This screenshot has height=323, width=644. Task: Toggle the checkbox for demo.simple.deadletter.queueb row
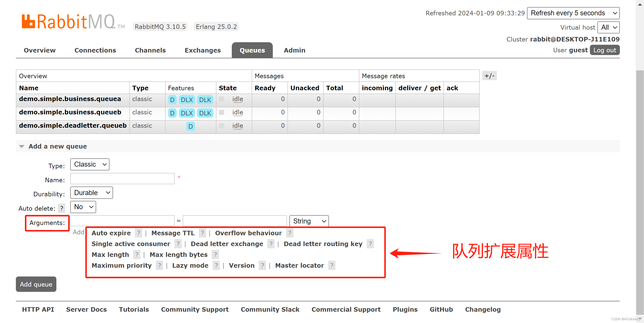point(221,125)
